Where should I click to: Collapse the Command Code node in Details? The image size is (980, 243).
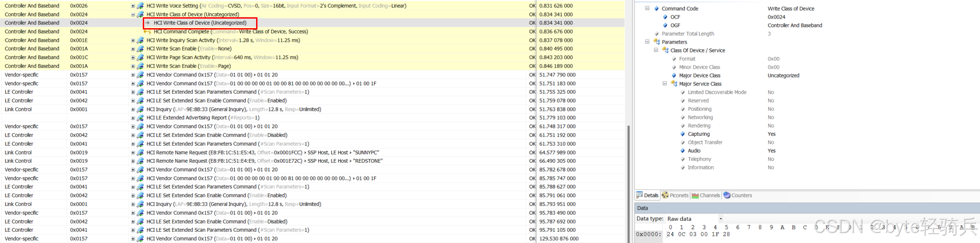point(647,8)
